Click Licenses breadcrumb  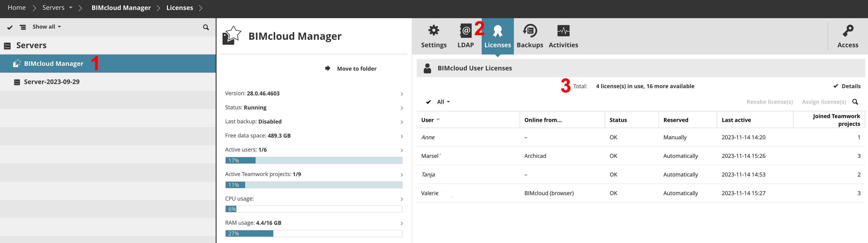click(180, 8)
